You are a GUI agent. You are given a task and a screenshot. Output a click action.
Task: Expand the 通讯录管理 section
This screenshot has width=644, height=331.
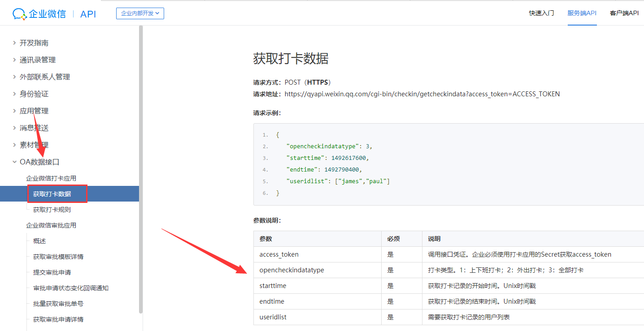[38, 60]
